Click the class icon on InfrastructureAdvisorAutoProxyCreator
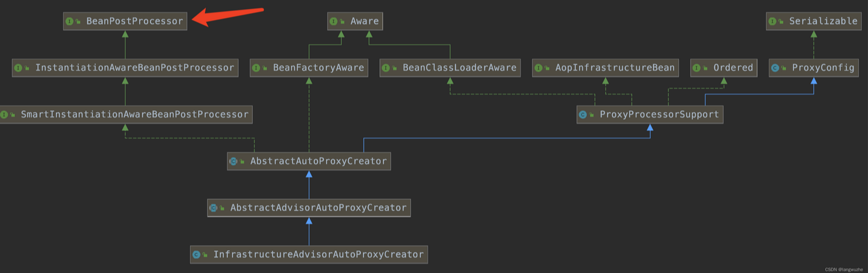Image resolution: width=868 pixels, height=273 pixels. 196,254
